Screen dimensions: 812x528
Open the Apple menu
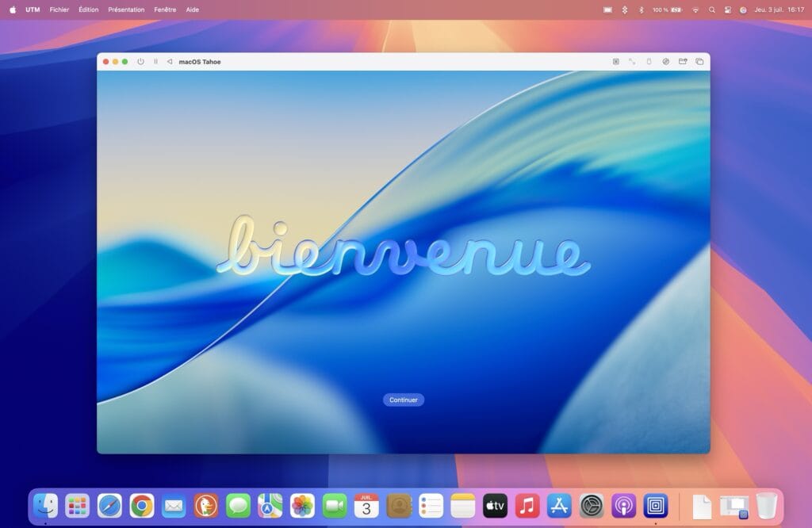[x=13, y=10]
